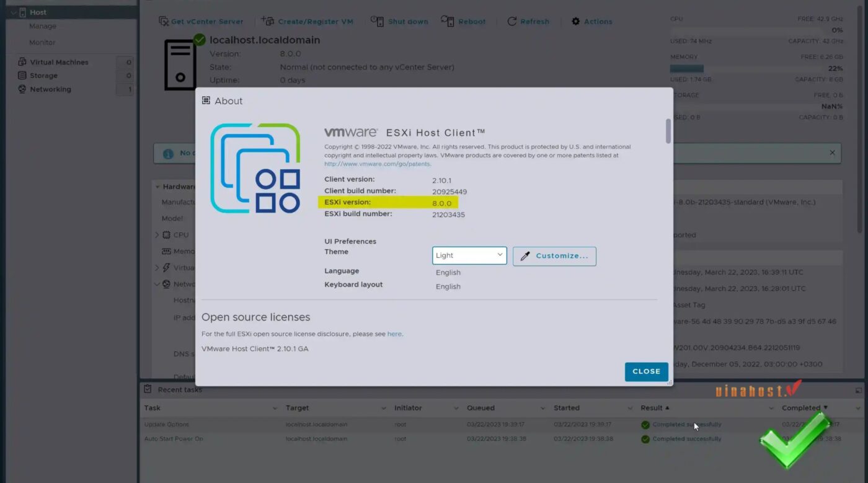
Task: Open the Theme dropdown showing Light
Action: 469,255
